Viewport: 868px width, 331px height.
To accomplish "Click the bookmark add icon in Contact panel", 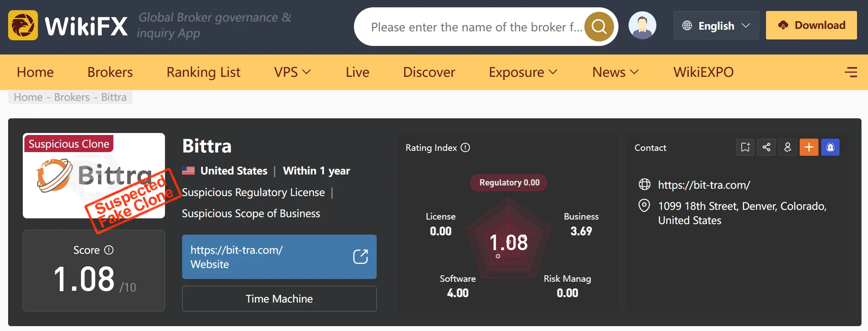I will tap(745, 147).
